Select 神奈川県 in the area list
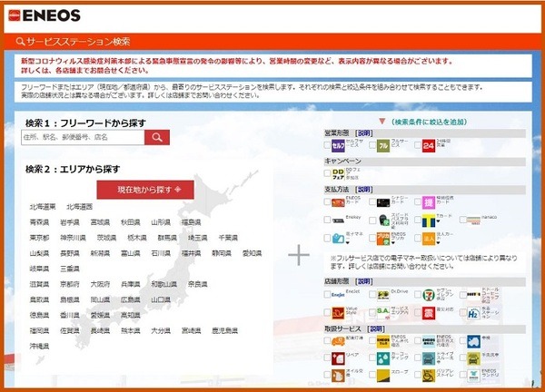 click(73, 238)
